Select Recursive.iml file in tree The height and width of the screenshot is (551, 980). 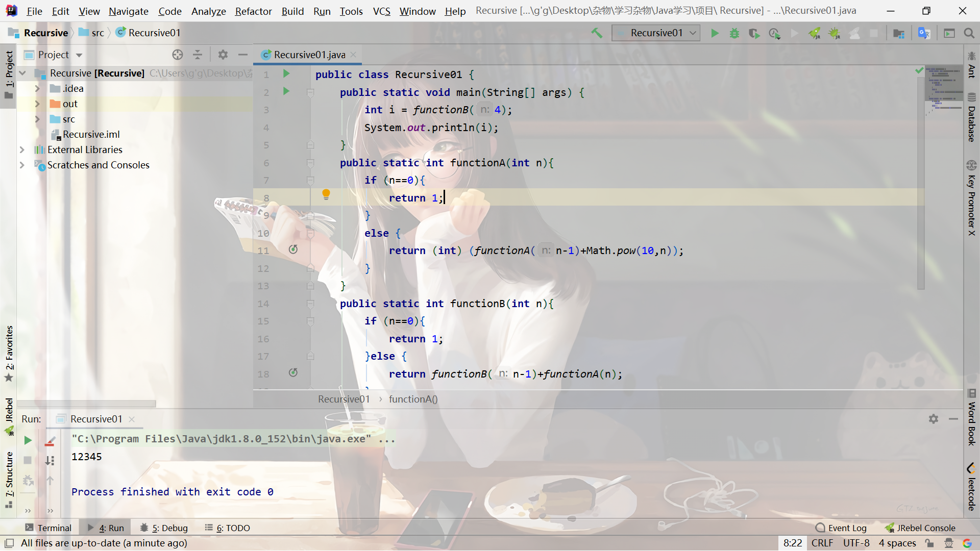tap(85, 135)
